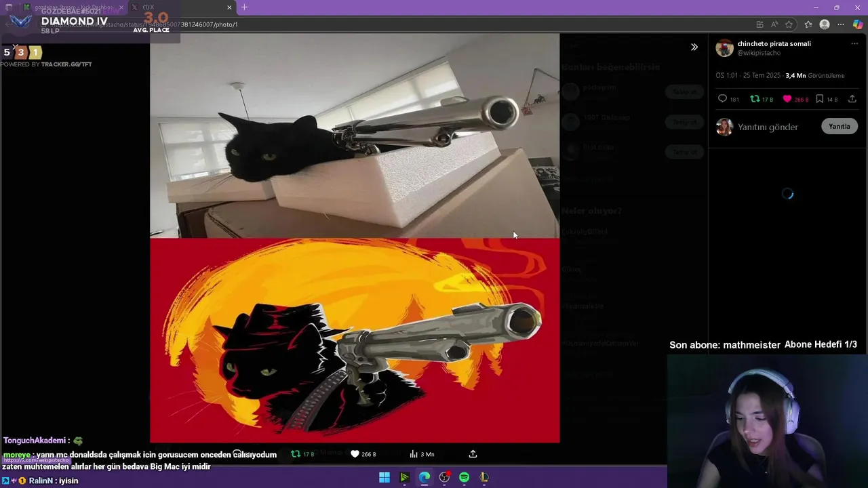This screenshot has height=488, width=868.
Task: Click the like count 266 B in side panel
Action: (x=802, y=100)
